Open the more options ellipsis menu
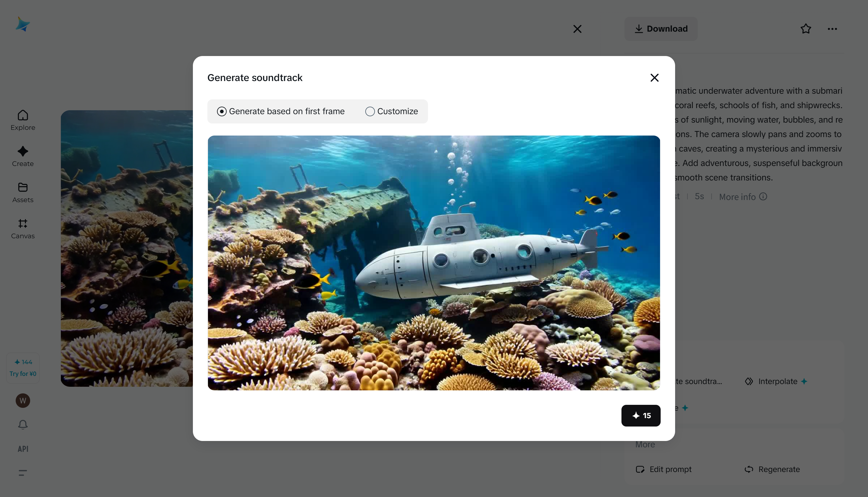This screenshot has width=868, height=497. coord(832,29)
